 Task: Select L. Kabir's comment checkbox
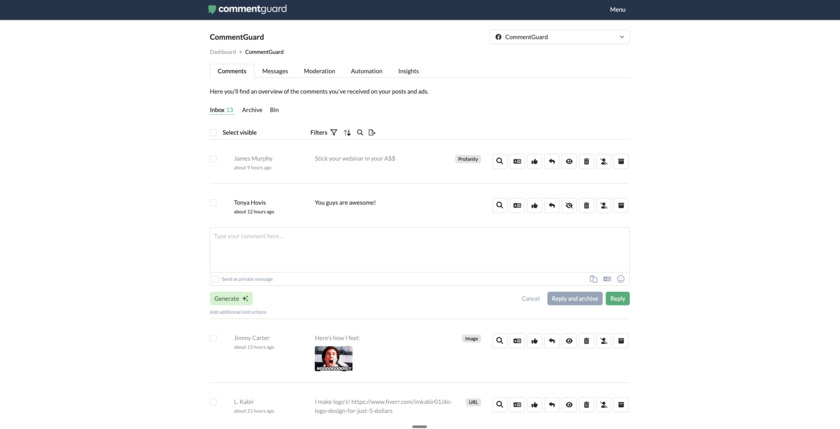pyautogui.click(x=213, y=402)
